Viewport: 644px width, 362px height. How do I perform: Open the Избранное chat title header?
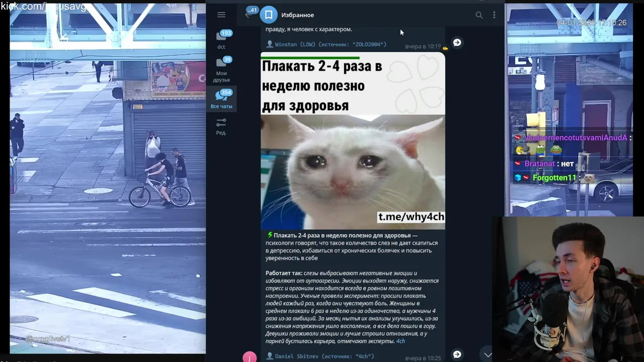(x=297, y=15)
